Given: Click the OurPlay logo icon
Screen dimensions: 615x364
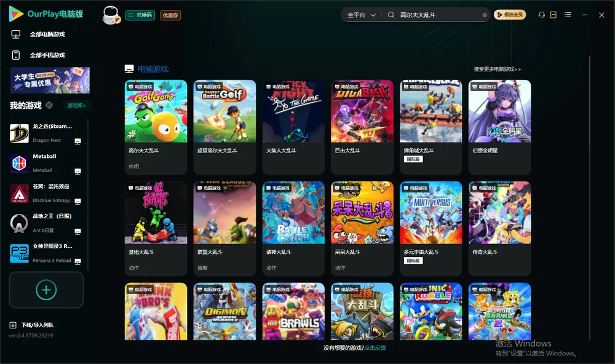Looking at the screenshot, I should coord(16,14).
